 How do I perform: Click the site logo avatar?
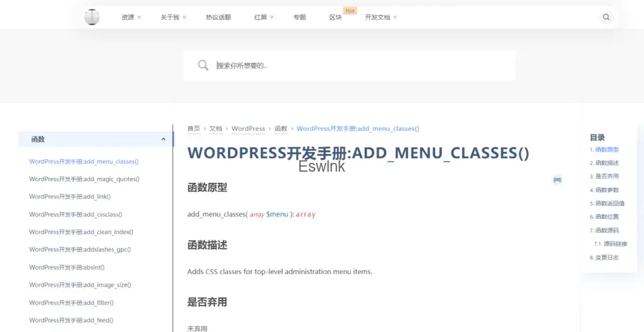[x=92, y=18]
